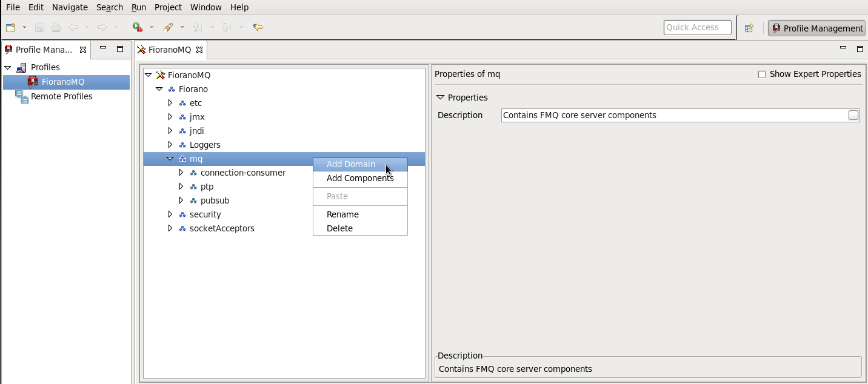Screen dimensions: 868x384
Task: Expand the etc tree node
Action: 170,103
